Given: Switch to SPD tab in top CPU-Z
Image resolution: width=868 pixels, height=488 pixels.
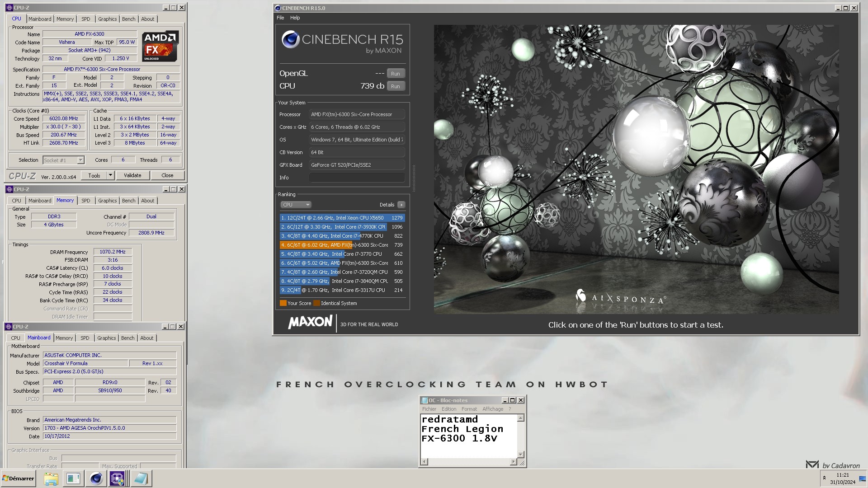Looking at the screenshot, I should click(x=86, y=19).
